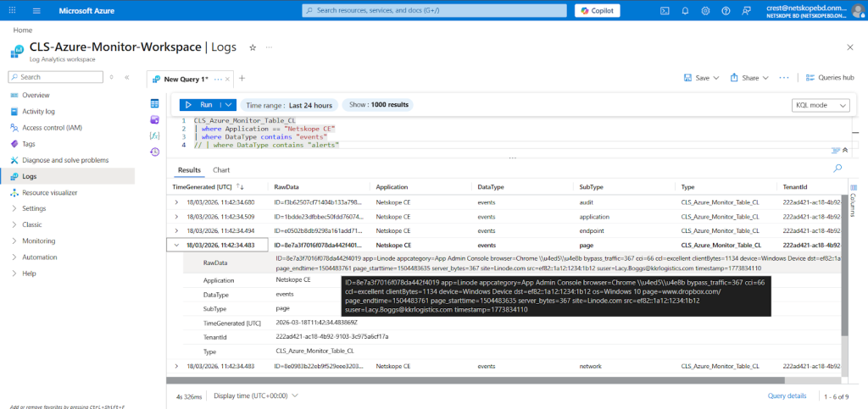Add a new query tab with plus
The height and width of the screenshot is (409, 868).
tap(242, 79)
